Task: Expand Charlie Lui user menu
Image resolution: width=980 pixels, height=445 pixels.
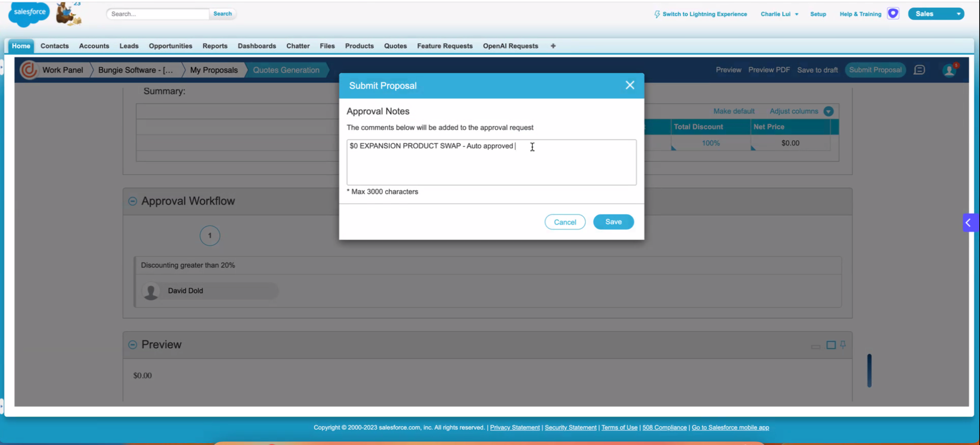Action: 780,14
